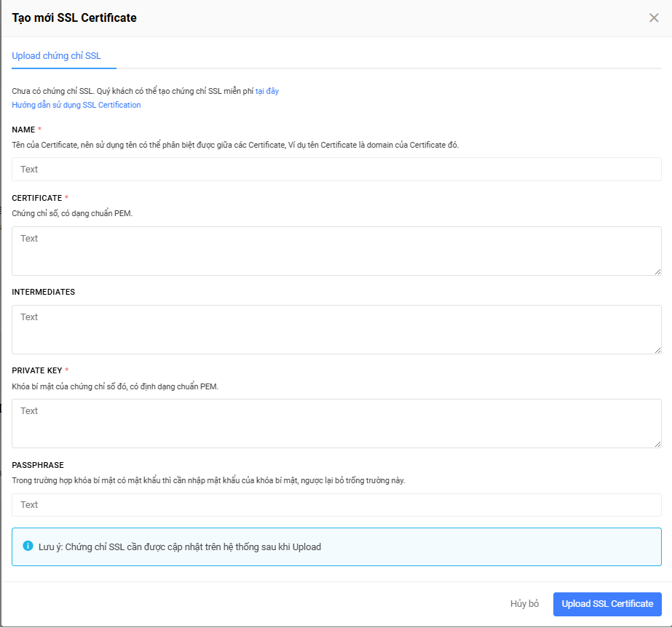Focus the PASSPHRASE input field
672x628 pixels.
click(x=336, y=504)
